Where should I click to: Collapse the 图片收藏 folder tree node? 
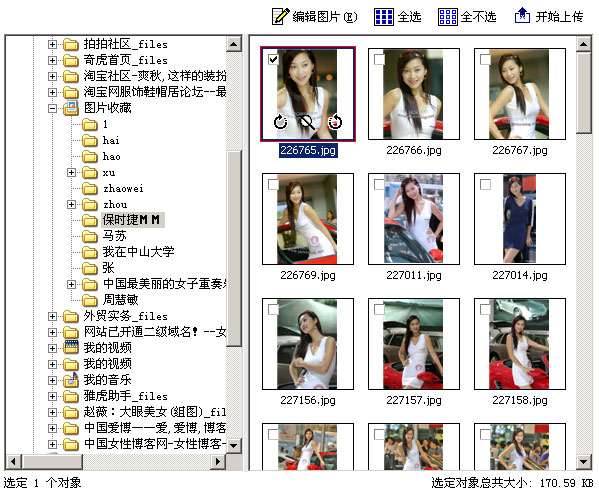(x=52, y=108)
